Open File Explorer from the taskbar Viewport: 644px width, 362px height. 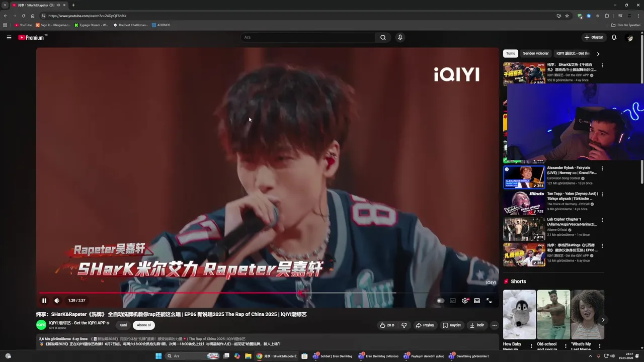pos(248,356)
